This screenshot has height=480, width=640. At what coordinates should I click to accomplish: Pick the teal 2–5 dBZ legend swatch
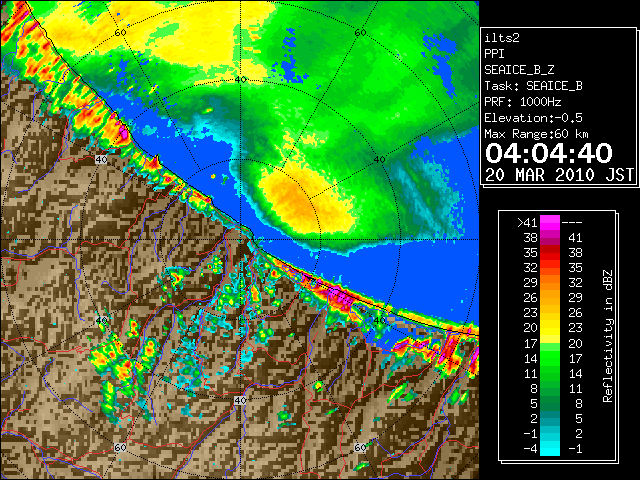pos(550,418)
